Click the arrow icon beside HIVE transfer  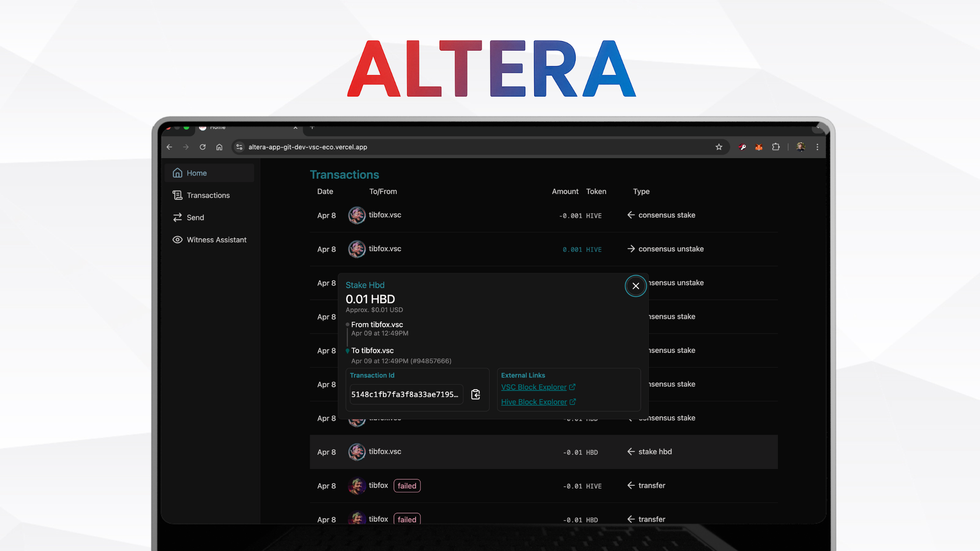[x=631, y=485]
